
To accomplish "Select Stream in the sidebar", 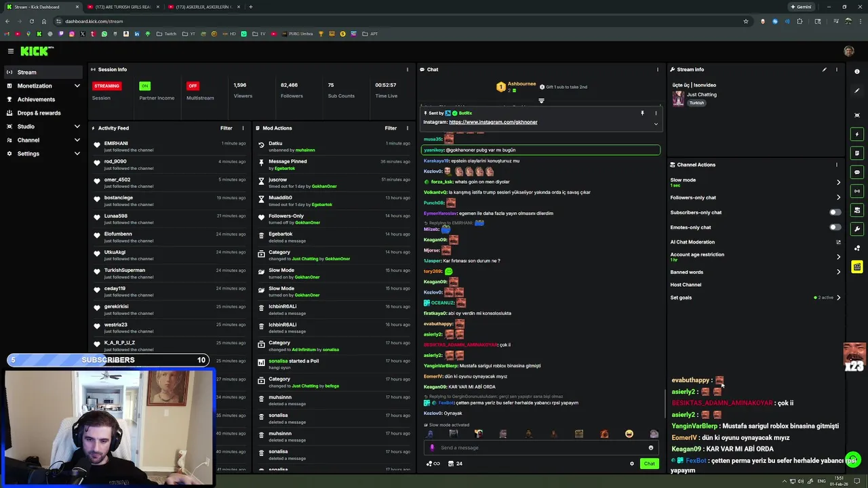I will [43, 73].
